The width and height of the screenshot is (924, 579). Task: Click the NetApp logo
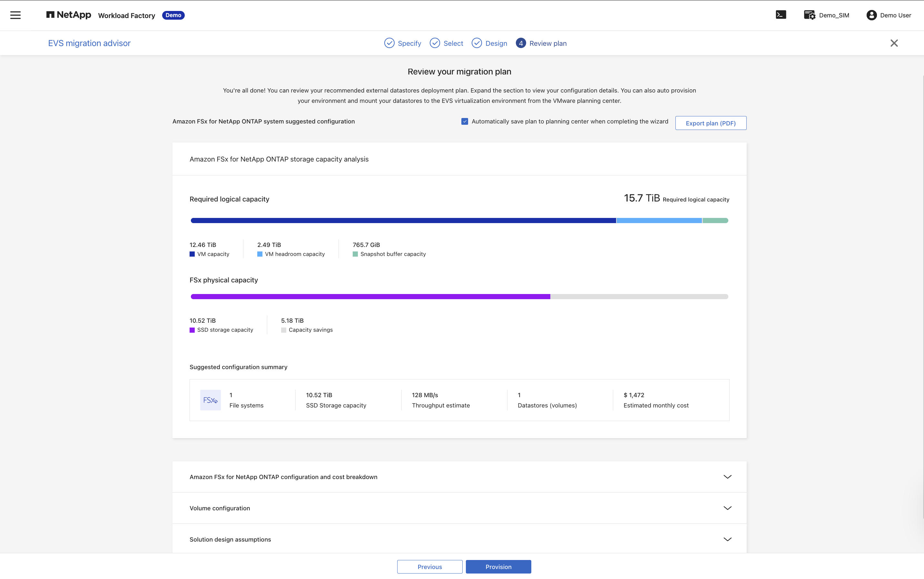[x=69, y=15]
